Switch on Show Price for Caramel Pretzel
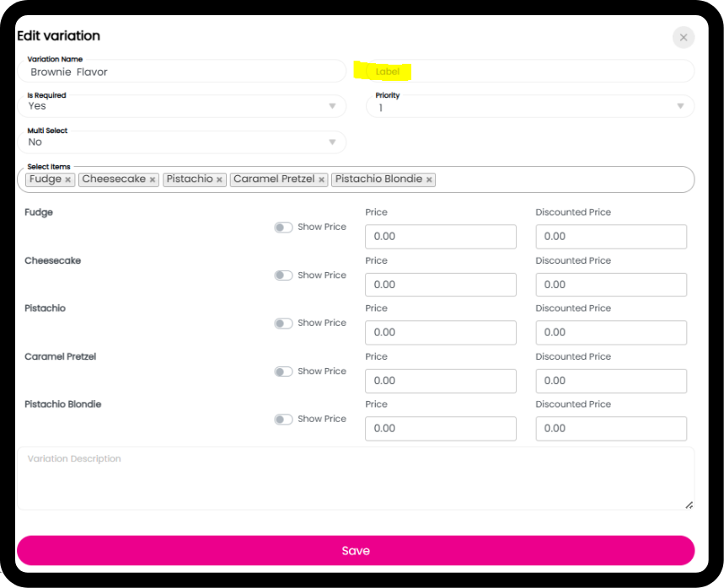The image size is (724, 588). tap(283, 372)
